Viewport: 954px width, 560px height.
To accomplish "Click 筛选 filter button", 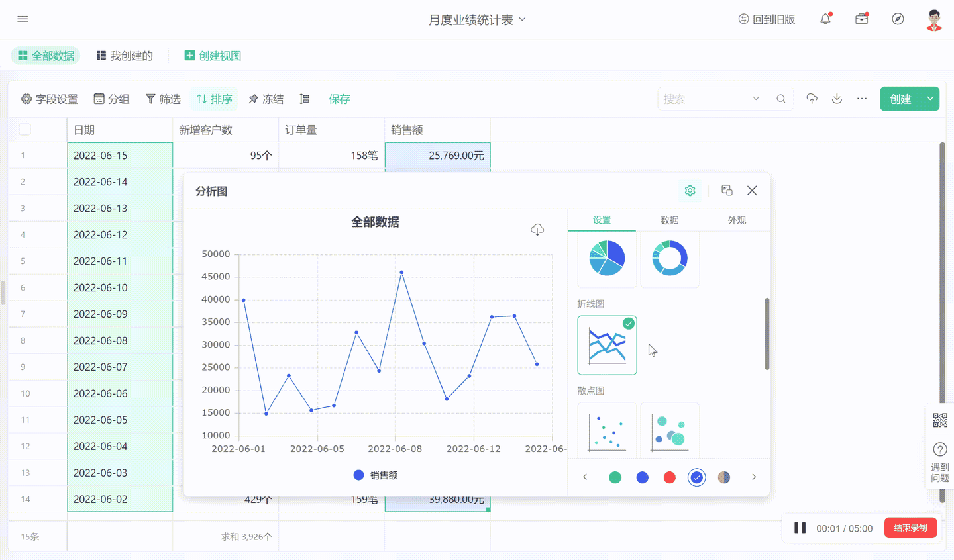I will coord(163,99).
